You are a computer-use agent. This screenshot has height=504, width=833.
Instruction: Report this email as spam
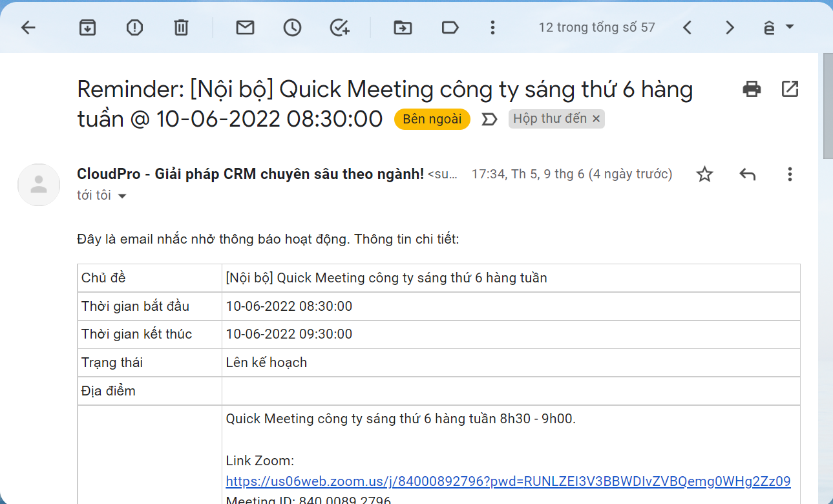click(134, 27)
